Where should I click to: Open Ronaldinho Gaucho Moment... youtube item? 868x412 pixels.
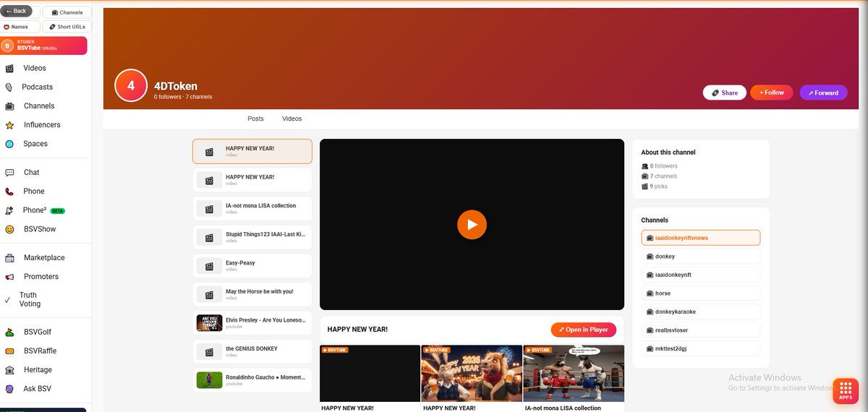pos(252,380)
